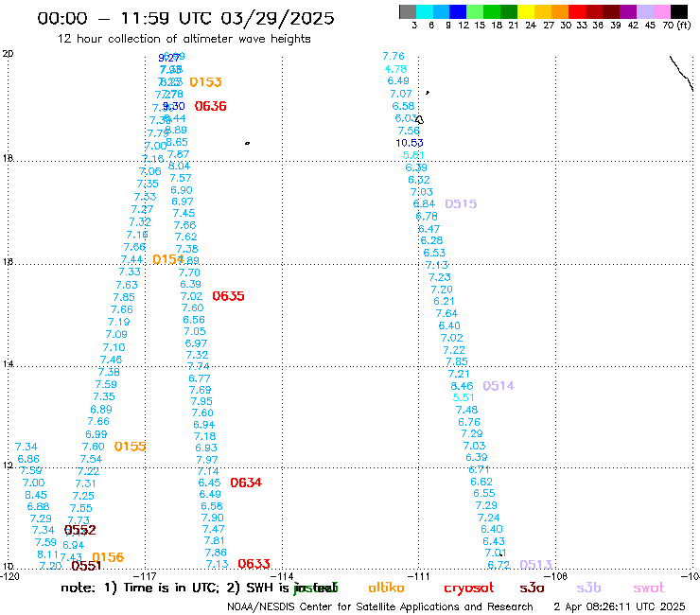Click the -111 longitude axis label
Viewport: 700px width, 615px height.
click(x=418, y=576)
